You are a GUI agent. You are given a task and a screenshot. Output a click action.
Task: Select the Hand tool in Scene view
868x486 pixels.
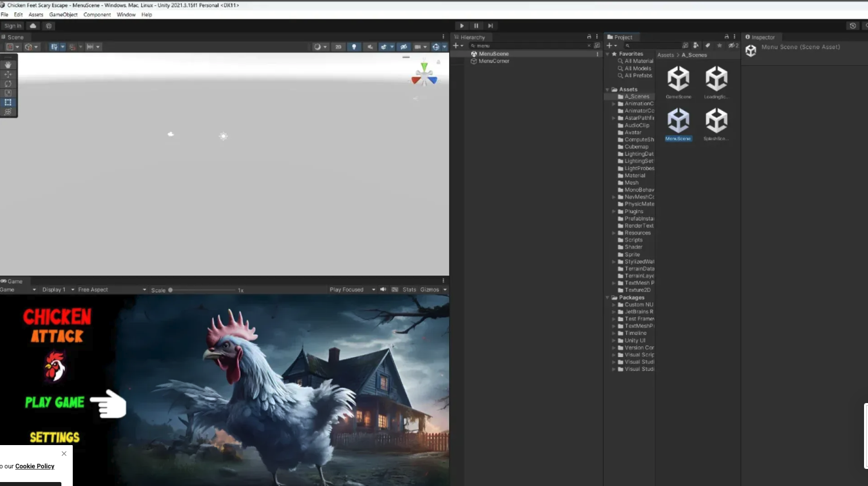click(x=8, y=65)
